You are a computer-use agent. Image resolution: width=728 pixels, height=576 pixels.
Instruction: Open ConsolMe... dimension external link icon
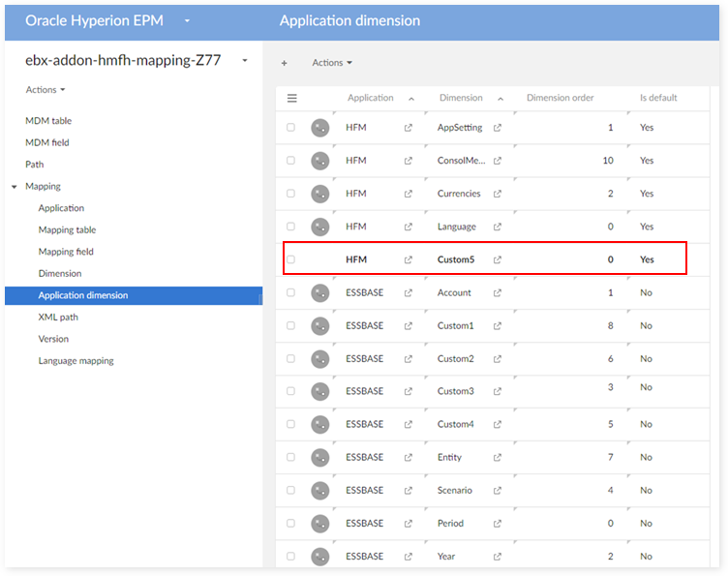[498, 161]
